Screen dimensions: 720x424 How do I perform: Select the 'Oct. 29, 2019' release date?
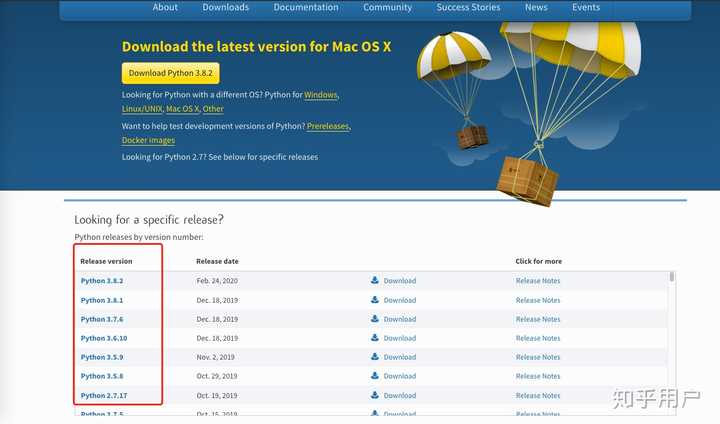[217, 376]
